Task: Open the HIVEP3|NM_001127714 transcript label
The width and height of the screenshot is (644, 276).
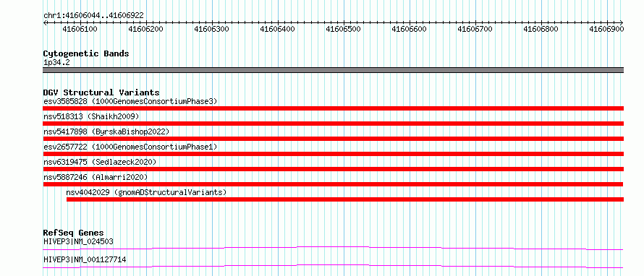Action: tap(85, 259)
